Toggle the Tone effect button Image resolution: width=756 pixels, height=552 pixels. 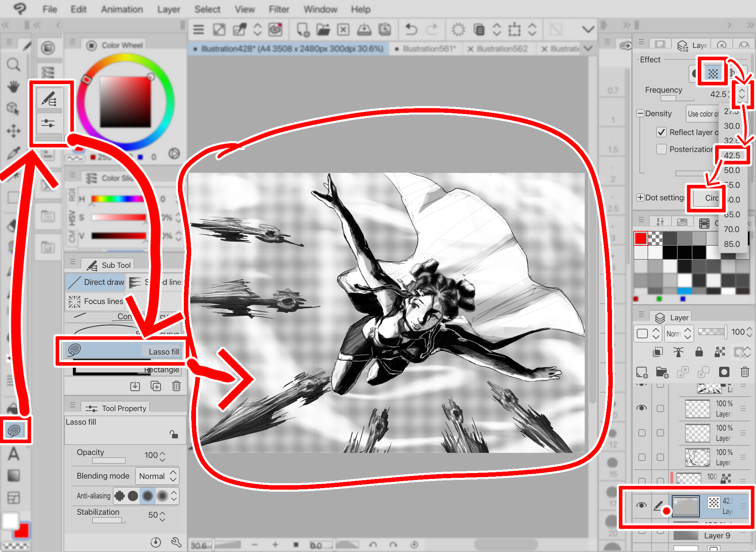click(713, 73)
